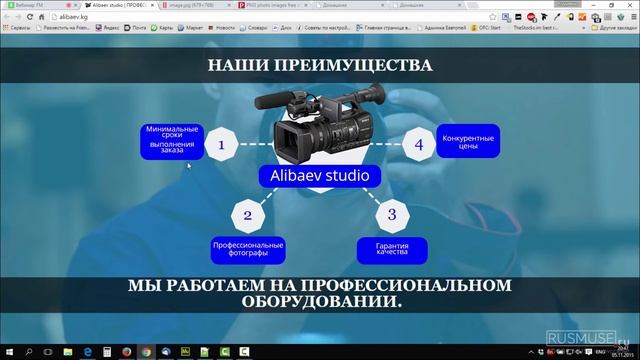The width and height of the screenshot is (640, 360).
Task: Switch to the Вебинар FM tab
Action: (40, 5)
